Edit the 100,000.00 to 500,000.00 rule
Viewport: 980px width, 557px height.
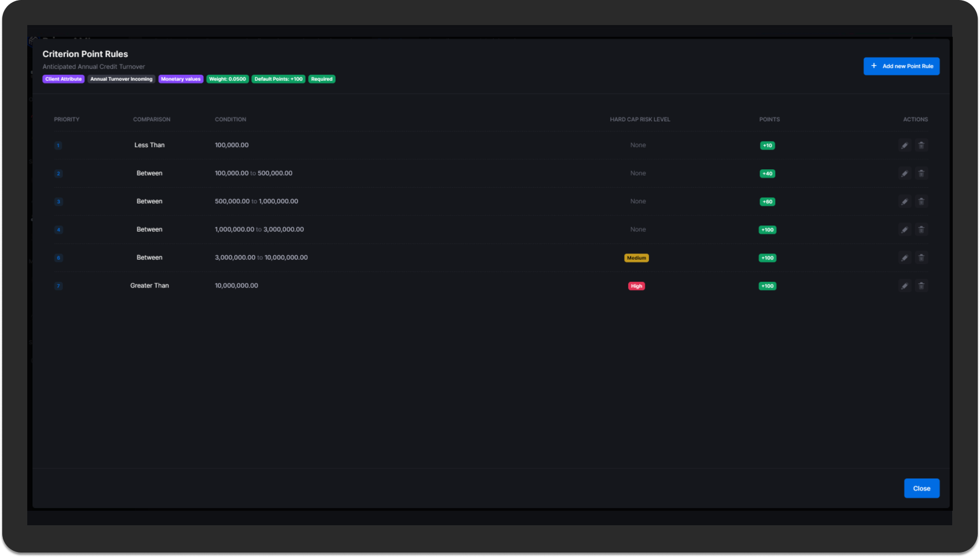coord(904,174)
